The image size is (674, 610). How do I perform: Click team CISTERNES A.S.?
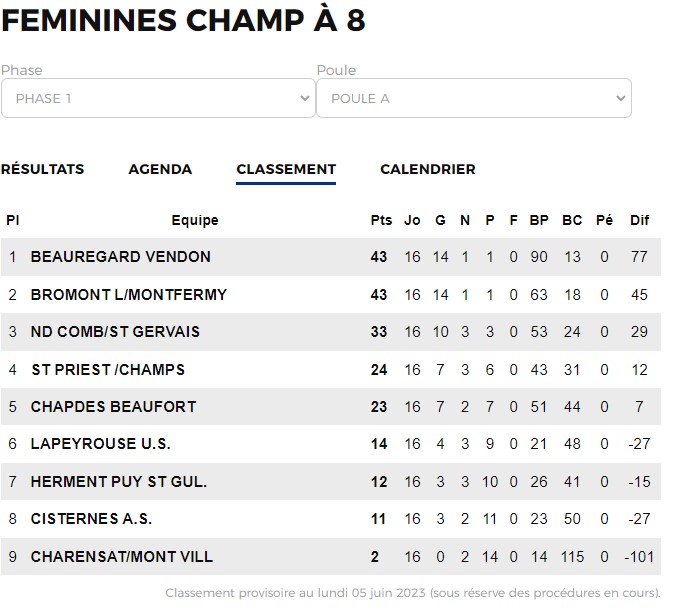(x=92, y=519)
